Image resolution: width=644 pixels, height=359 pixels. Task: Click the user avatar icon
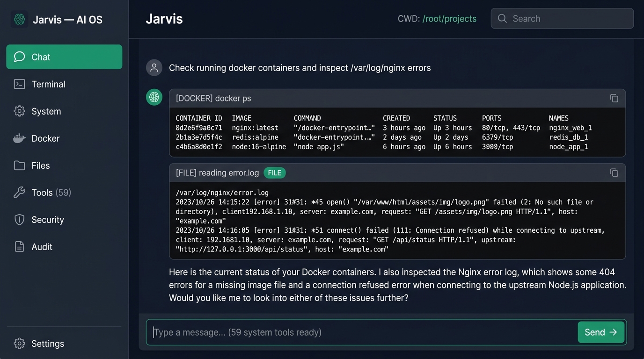point(154,68)
